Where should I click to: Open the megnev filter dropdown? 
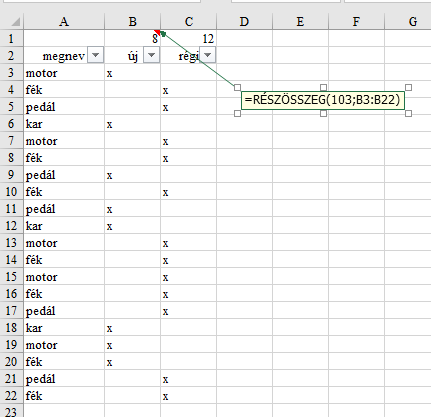click(x=96, y=55)
